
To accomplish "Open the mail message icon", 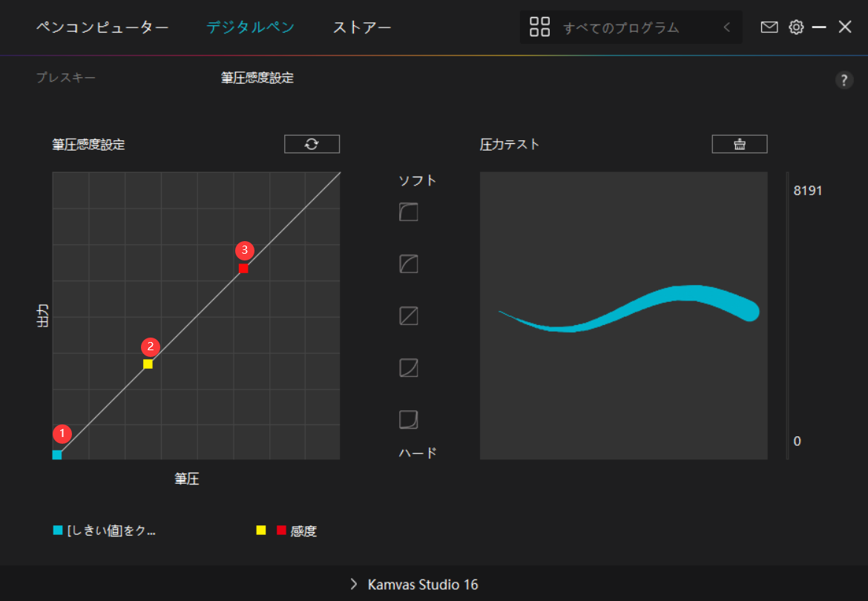I will click(769, 27).
